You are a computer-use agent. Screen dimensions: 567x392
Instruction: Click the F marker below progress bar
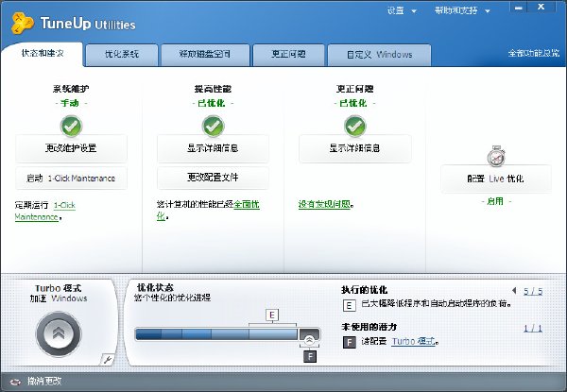point(310,357)
